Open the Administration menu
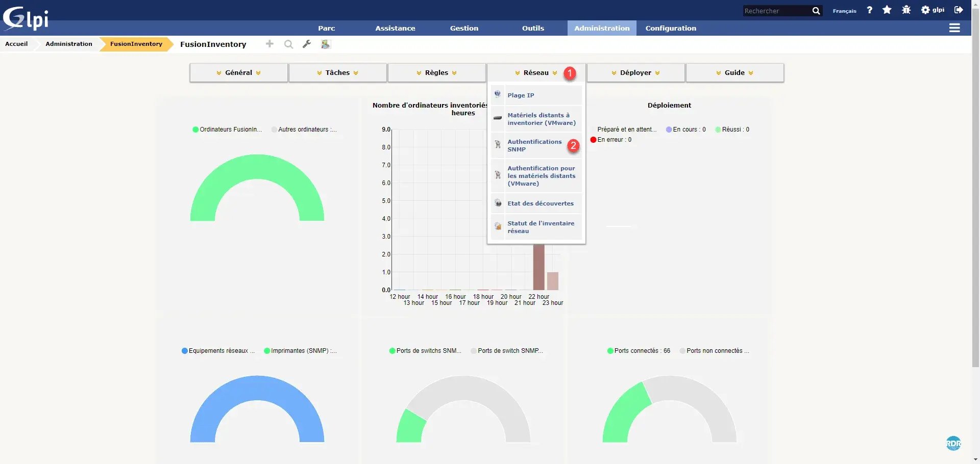The height and width of the screenshot is (464, 980). [x=602, y=28]
